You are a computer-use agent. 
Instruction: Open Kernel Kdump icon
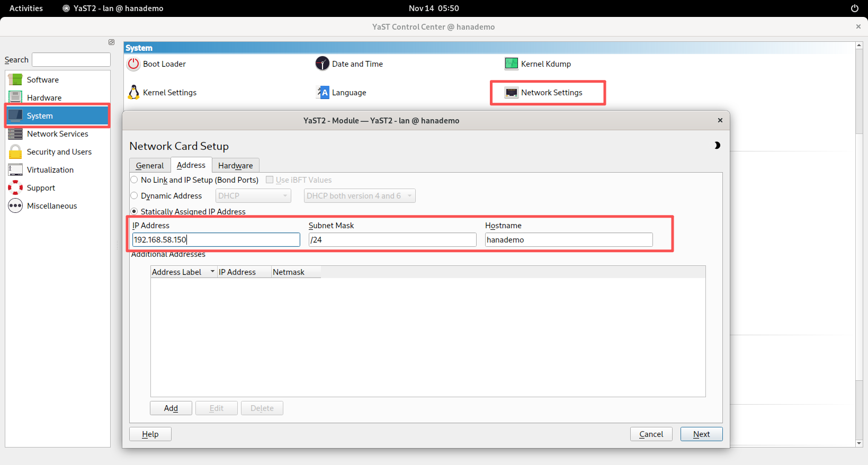click(512, 64)
